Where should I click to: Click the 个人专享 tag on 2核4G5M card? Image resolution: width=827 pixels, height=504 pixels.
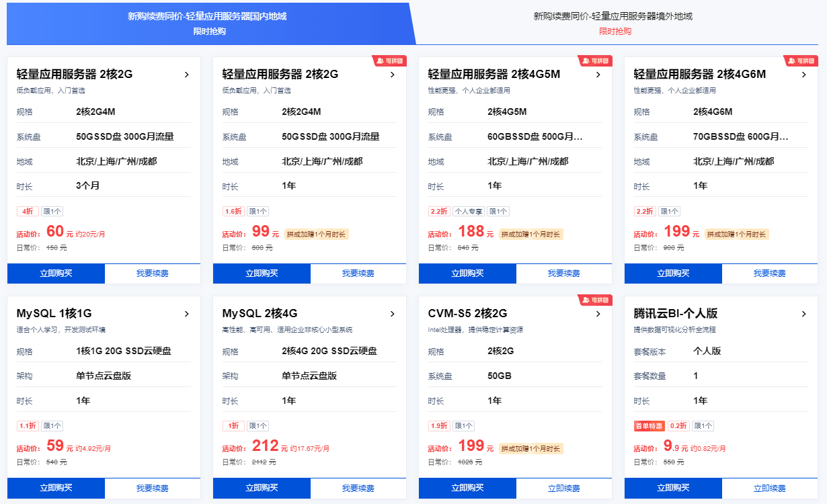coord(468,211)
